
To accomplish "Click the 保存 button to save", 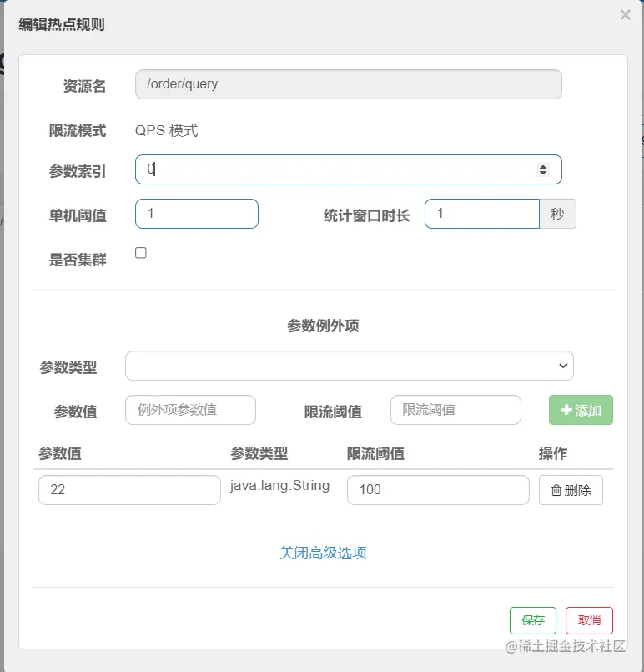I will tap(532, 620).
